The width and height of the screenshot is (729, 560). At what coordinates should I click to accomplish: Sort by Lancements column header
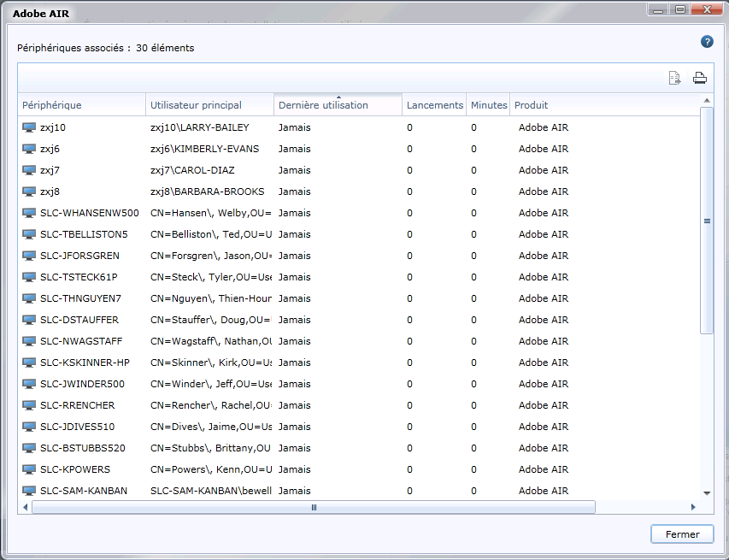click(x=434, y=105)
